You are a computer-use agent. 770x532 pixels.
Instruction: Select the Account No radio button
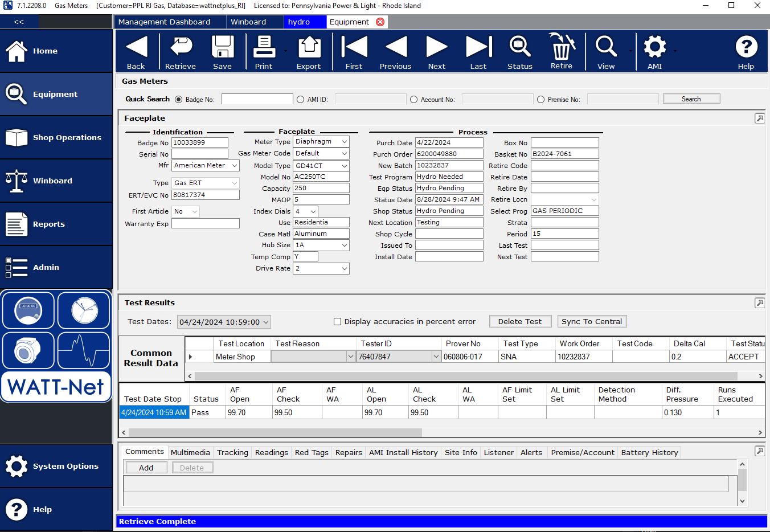tap(414, 99)
